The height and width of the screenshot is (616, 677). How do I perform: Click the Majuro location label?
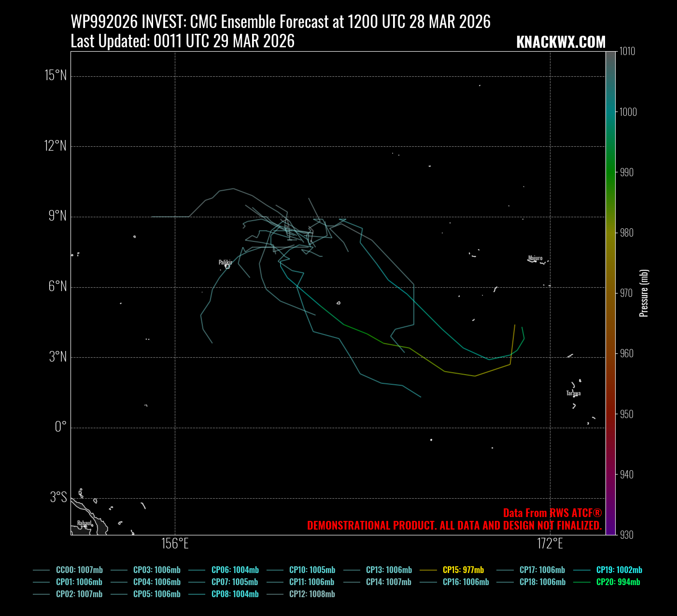click(x=535, y=258)
